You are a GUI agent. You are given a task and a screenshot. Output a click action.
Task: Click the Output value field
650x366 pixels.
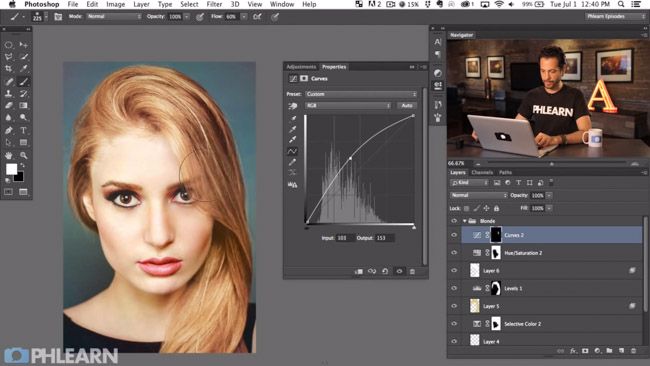(384, 238)
